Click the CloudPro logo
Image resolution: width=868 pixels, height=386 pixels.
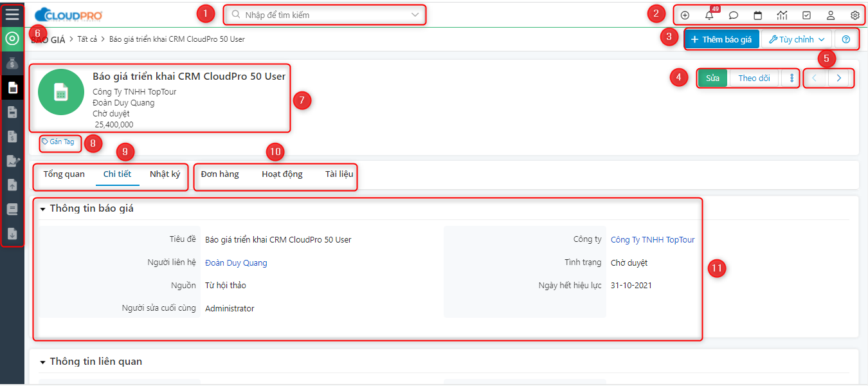point(69,14)
